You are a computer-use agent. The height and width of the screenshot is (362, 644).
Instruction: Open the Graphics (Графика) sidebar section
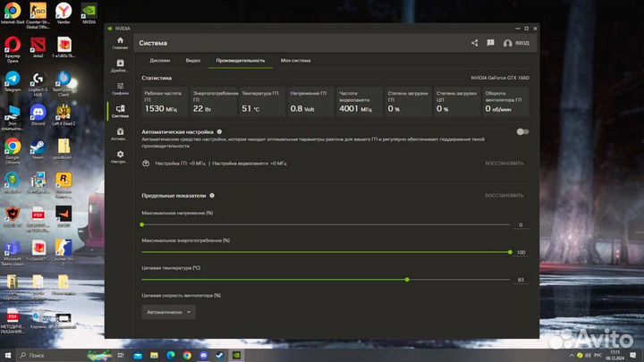pyautogui.click(x=120, y=88)
